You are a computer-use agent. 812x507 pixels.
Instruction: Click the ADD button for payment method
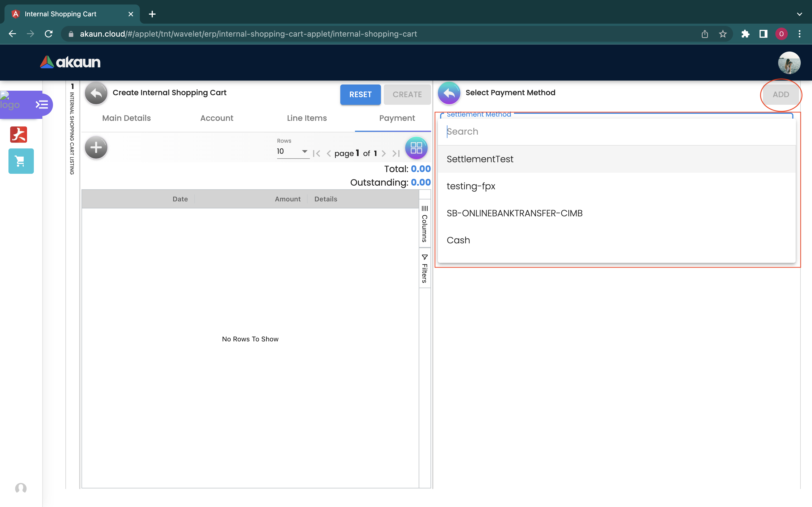pos(780,95)
